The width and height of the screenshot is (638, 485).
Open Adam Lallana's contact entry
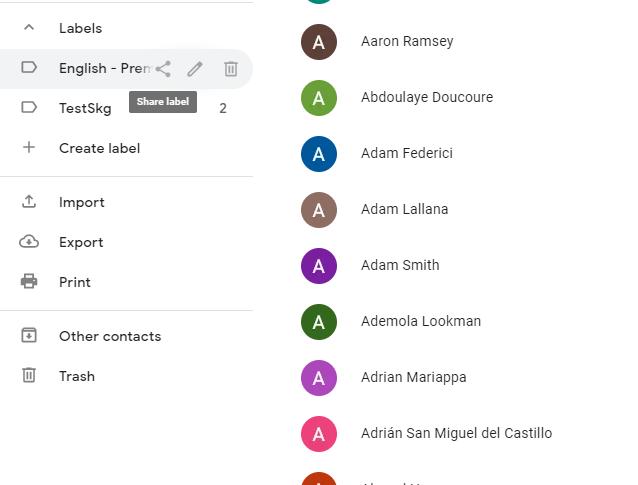point(404,209)
